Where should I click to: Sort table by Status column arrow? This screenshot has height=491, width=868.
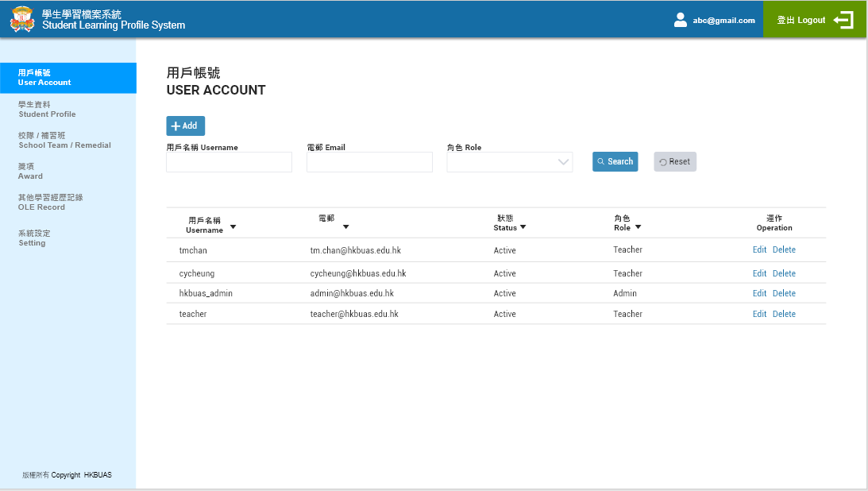(x=523, y=227)
